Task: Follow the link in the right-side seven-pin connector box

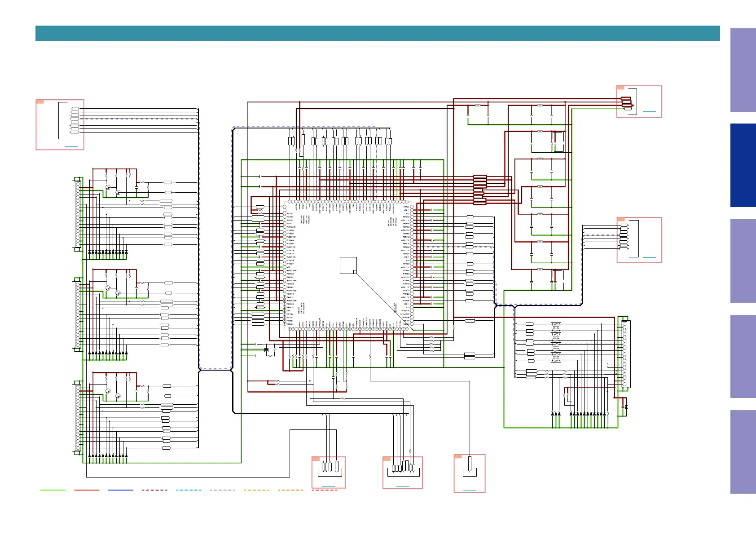Action: tap(649, 257)
